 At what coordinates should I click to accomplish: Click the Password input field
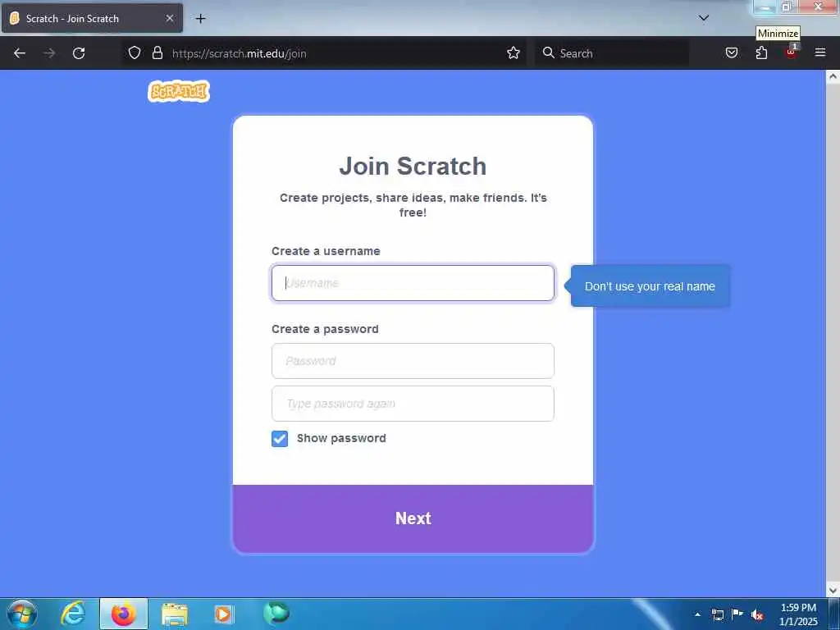coord(413,361)
